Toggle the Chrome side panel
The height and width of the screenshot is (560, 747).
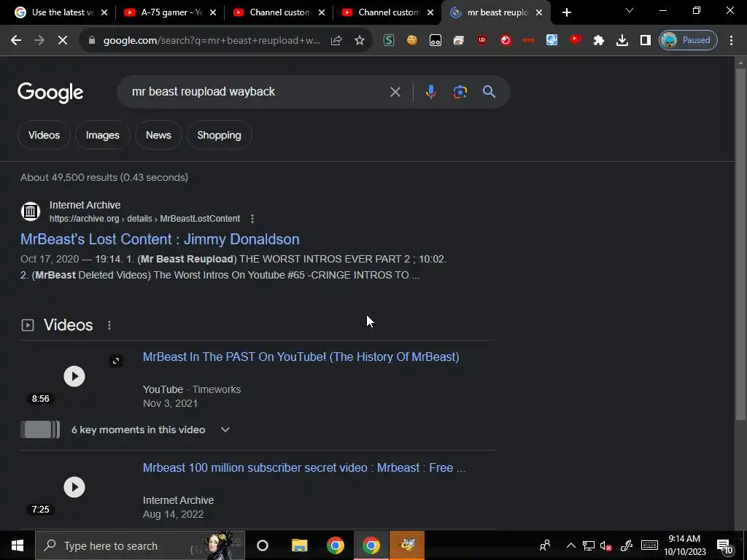(x=646, y=41)
